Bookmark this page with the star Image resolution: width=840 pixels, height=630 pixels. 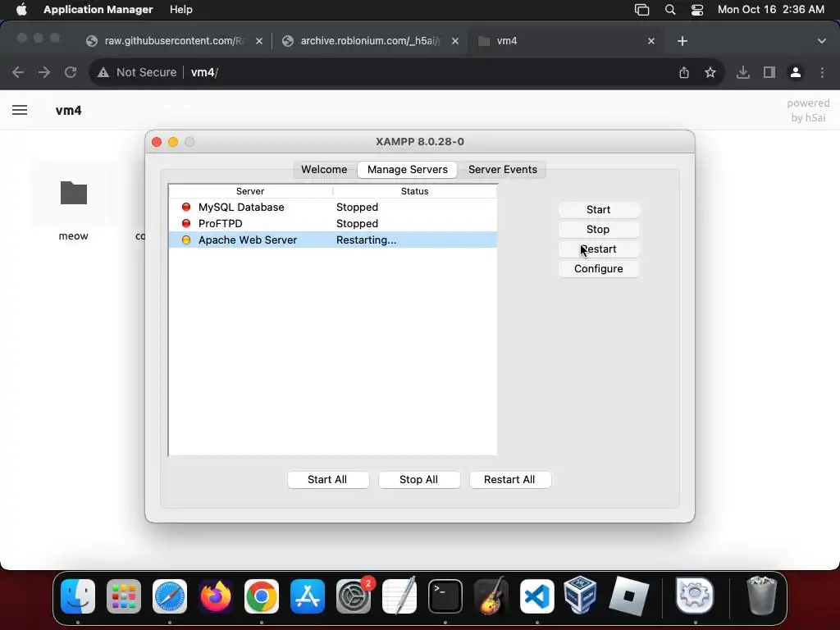pos(710,72)
